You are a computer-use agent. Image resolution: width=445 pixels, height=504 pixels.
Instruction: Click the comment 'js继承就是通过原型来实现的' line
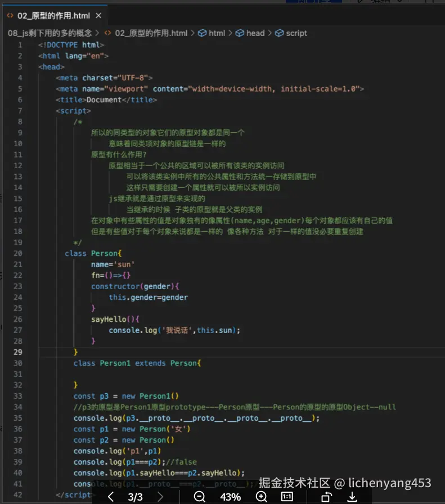pyautogui.click(x=157, y=199)
